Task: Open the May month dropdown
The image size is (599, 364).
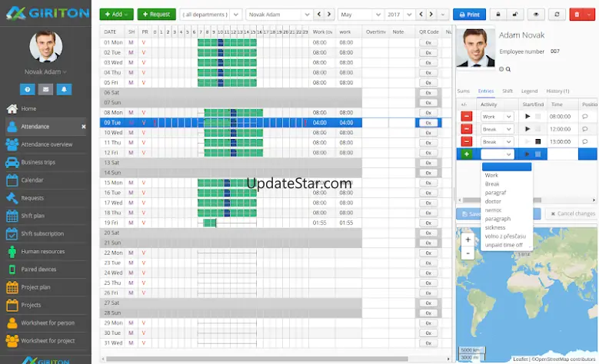Action: click(361, 15)
